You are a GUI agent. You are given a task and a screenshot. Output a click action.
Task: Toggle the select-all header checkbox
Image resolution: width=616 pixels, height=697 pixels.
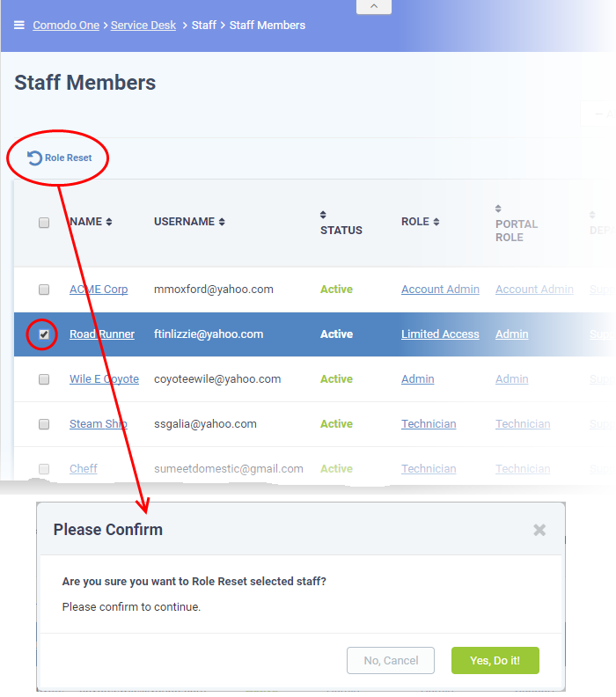tap(44, 223)
